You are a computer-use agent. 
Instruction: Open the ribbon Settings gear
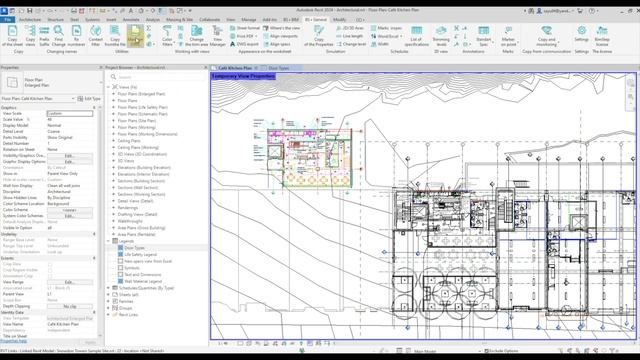coord(582,33)
